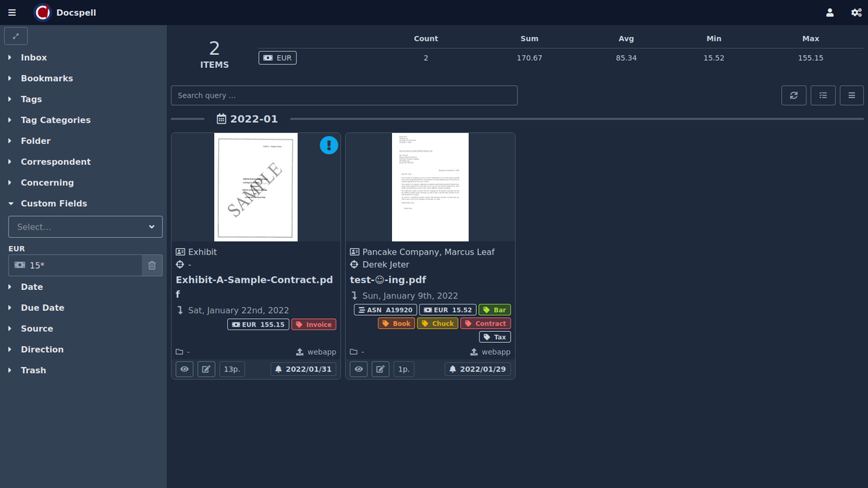
Task: Delete the EUR filter using trash icon
Action: [x=152, y=265]
